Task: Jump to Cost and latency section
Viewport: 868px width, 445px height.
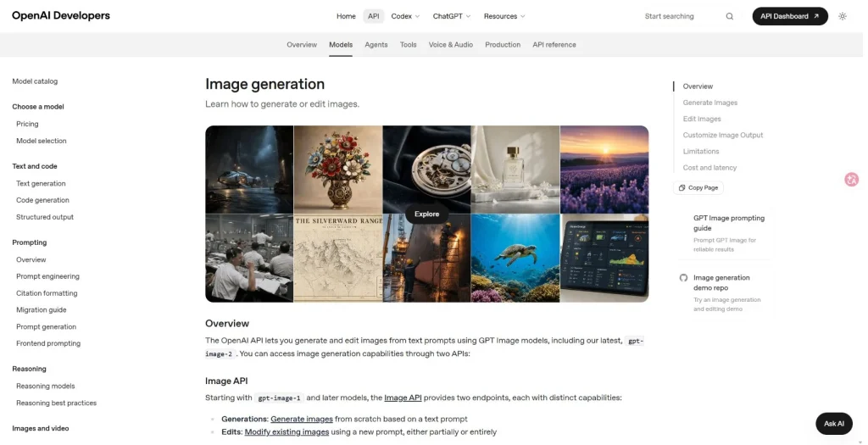Action: (709, 167)
